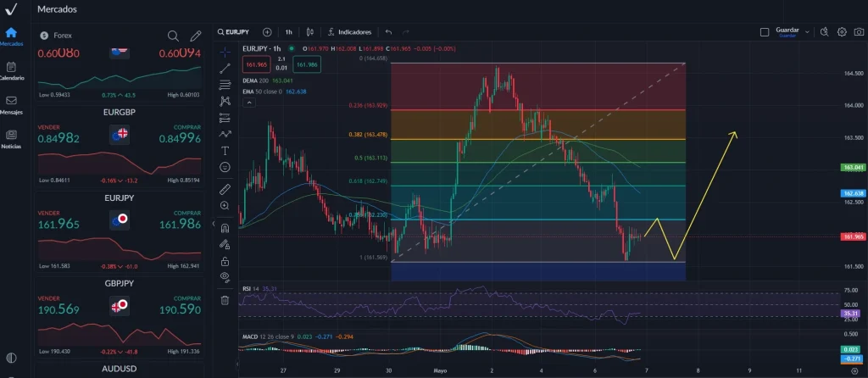
Task: Open Calendario in sidebar
Action: point(11,71)
